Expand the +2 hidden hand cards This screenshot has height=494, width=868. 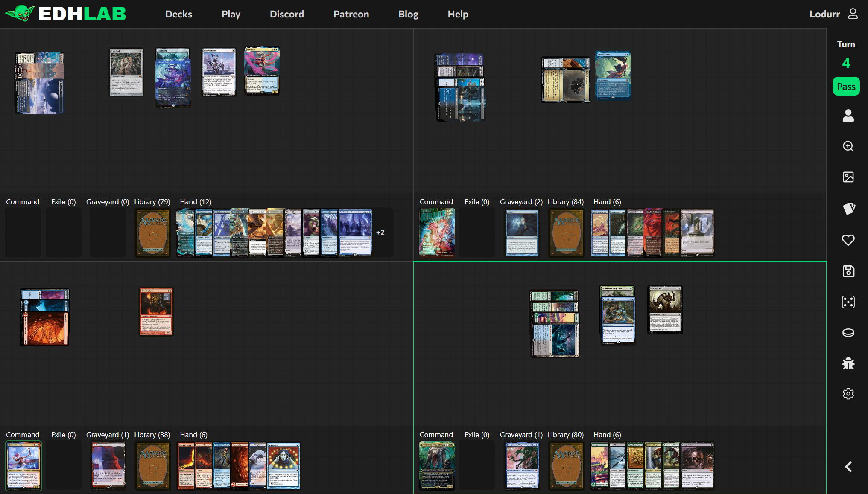(380, 232)
